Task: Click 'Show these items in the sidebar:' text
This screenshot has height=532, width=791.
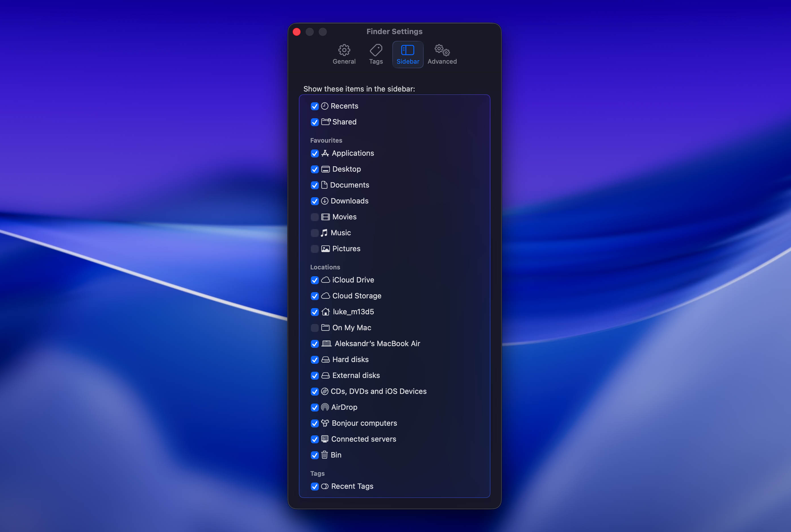Action: [x=359, y=89]
